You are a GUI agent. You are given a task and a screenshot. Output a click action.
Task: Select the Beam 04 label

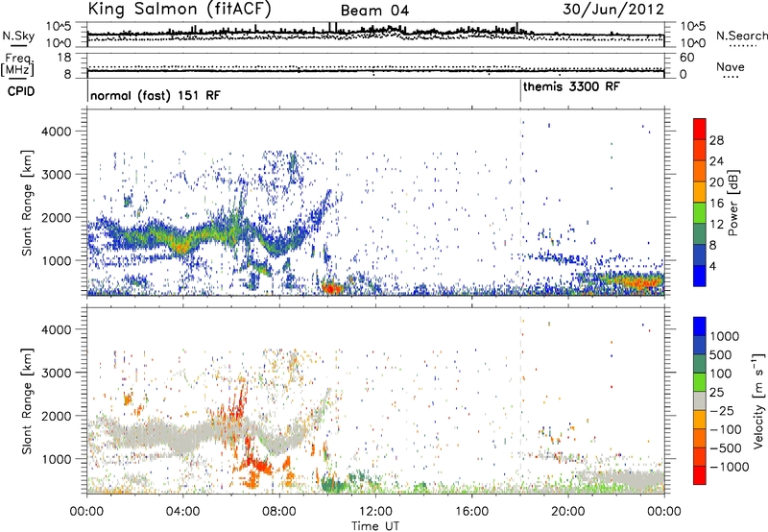coord(374,11)
